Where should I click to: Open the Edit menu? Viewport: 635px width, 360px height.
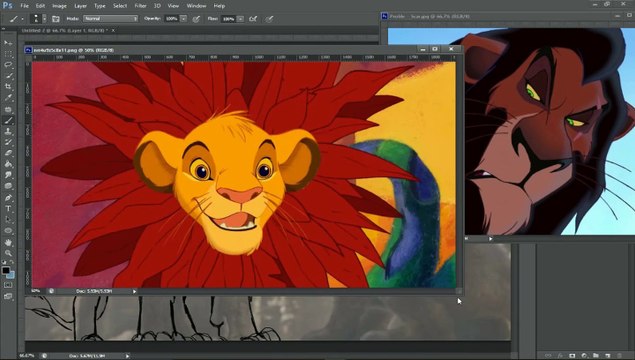(x=40, y=6)
